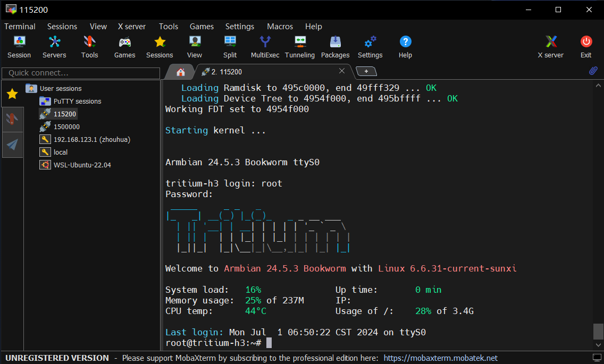
Task: Open the Terminal menu
Action: coord(20,27)
